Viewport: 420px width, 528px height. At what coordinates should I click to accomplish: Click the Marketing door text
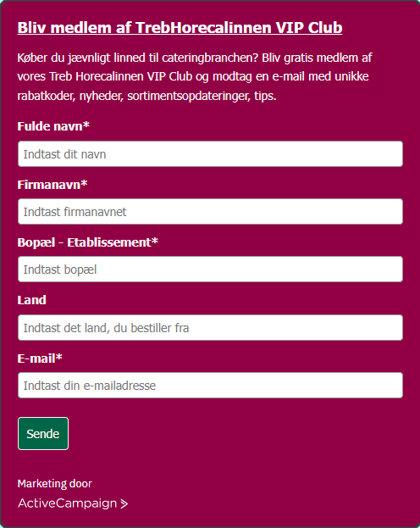pyautogui.click(x=54, y=484)
